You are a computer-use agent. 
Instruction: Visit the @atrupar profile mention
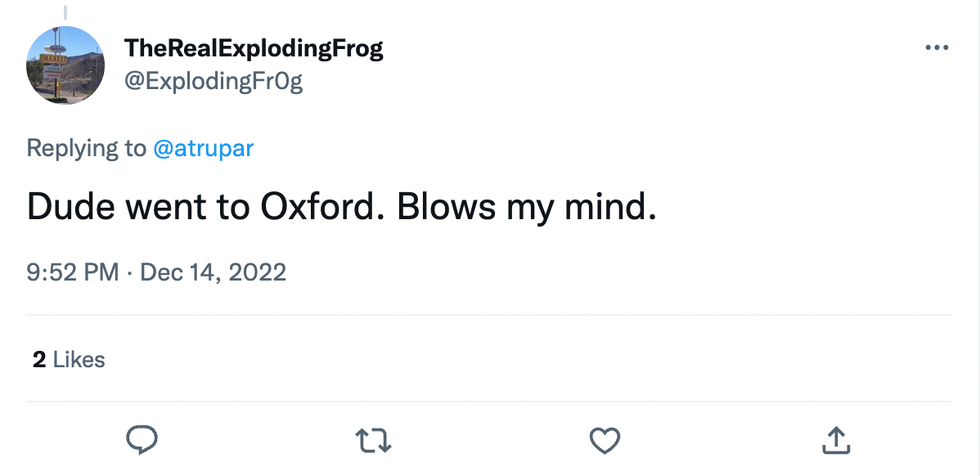click(203, 148)
